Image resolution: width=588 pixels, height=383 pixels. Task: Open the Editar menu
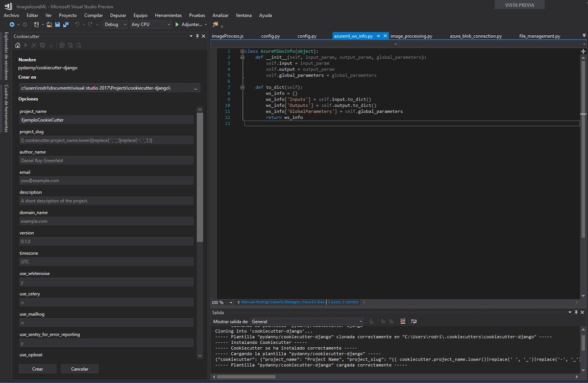click(x=32, y=15)
